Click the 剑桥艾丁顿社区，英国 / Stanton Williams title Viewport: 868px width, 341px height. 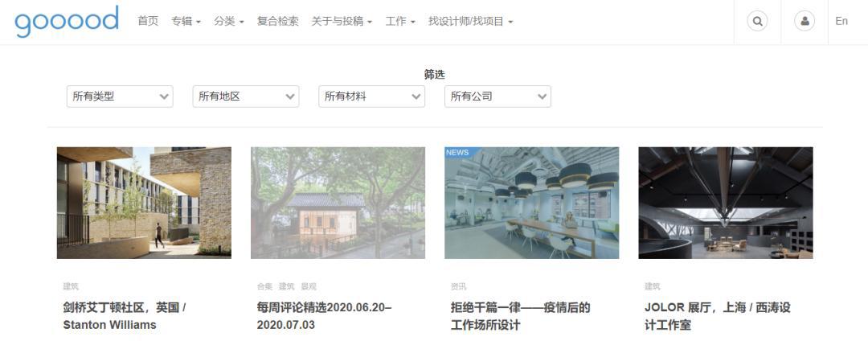(x=125, y=316)
